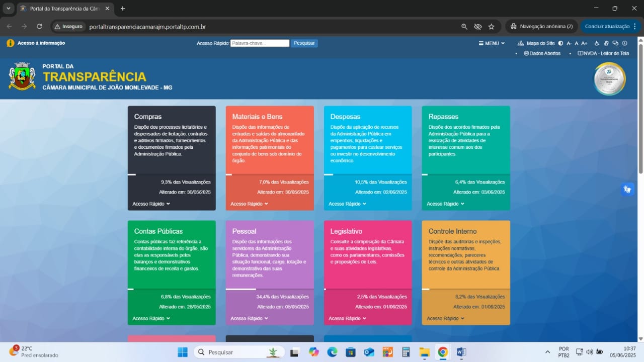Open the Despesas card title
644x362 pixels.
tap(345, 117)
